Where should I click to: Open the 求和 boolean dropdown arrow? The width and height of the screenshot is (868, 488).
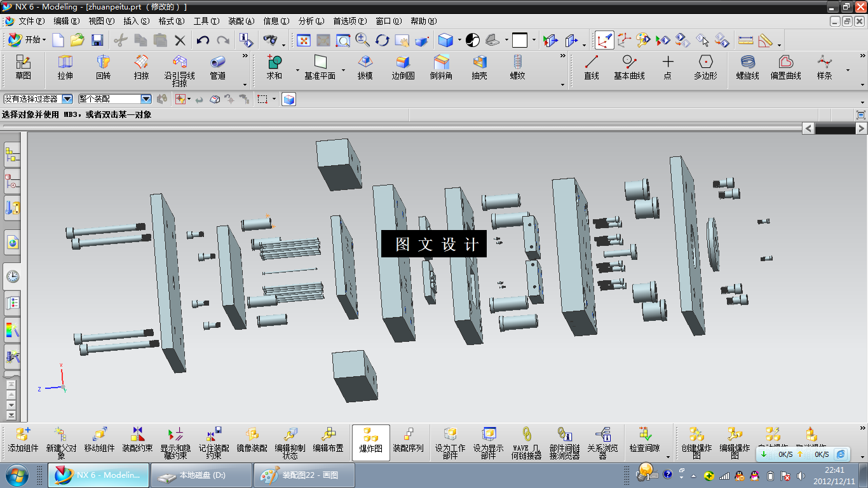coord(297,70)
